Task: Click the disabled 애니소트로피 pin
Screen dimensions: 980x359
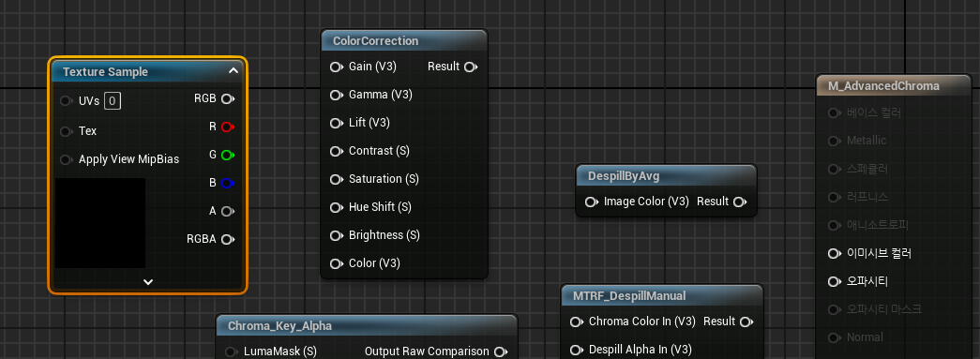Action: coord(834,225)
